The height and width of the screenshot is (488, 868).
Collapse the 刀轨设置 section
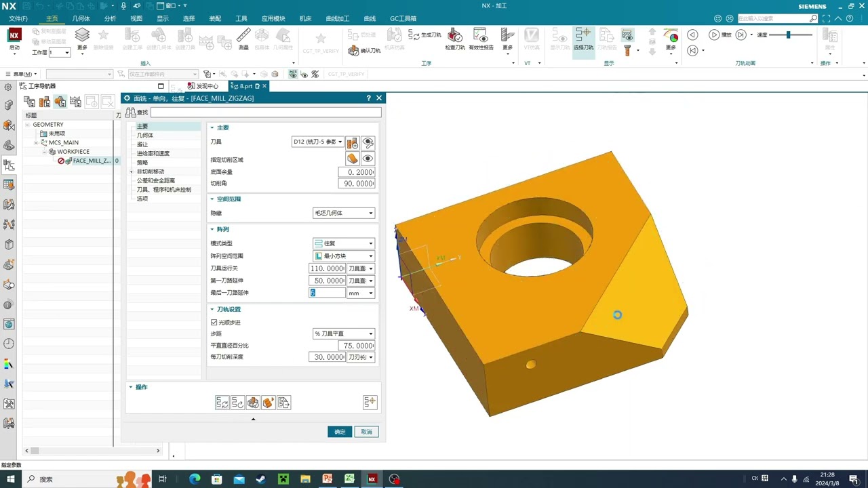[212, 309]
